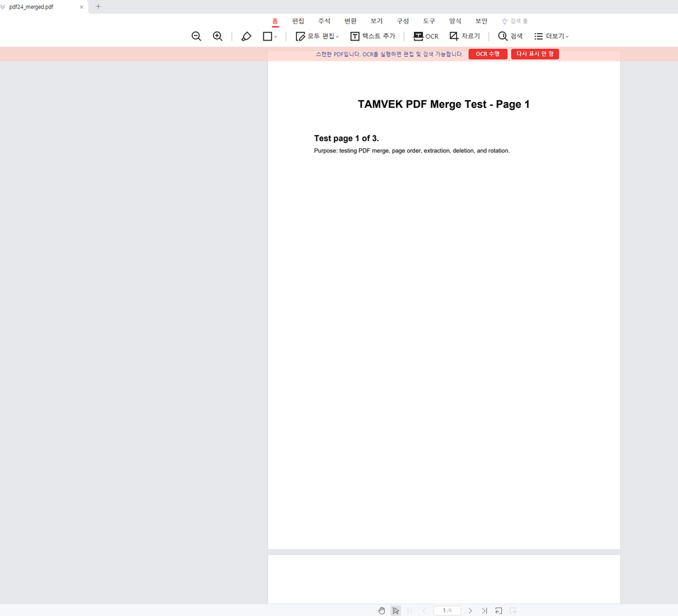Select the highlighter pen tool
This screenshot has height=616, width=678.
point(246,36)
